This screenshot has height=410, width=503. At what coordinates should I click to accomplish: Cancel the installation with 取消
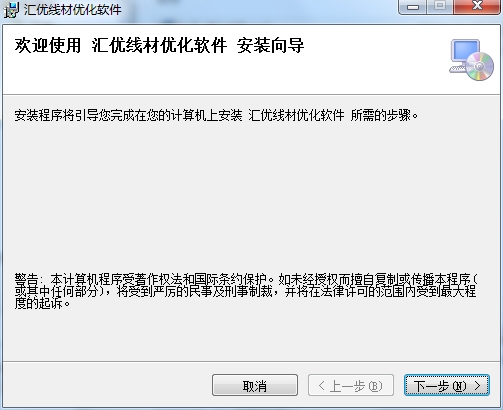[255, 385]
